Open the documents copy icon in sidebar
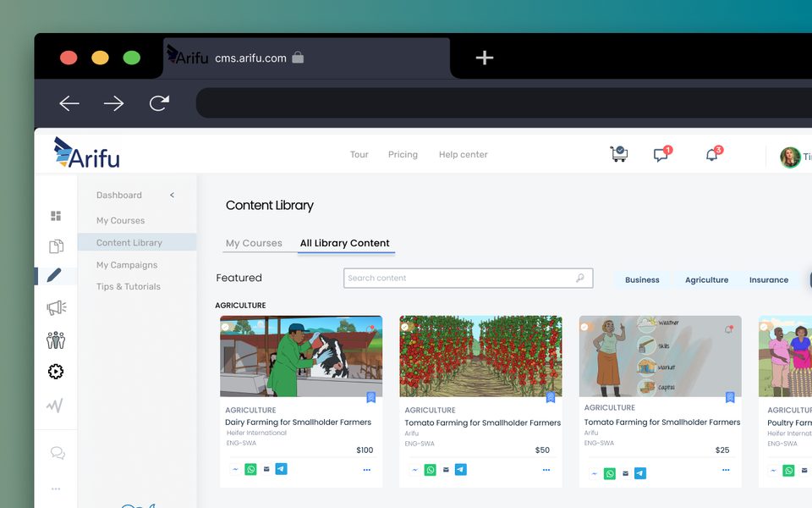This screenshot has height=508, width=812. coord(56,246)
